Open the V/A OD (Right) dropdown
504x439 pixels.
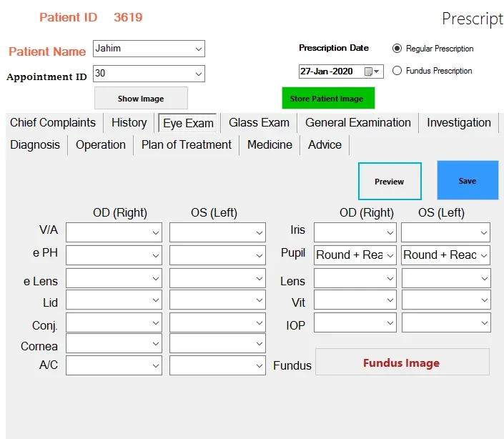(x=114, y=232)
